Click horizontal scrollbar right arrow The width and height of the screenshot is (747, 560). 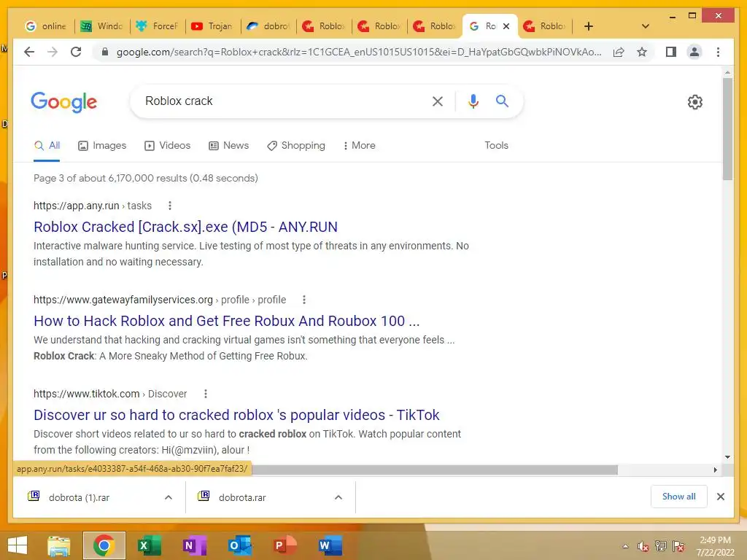tap(715, 470)
